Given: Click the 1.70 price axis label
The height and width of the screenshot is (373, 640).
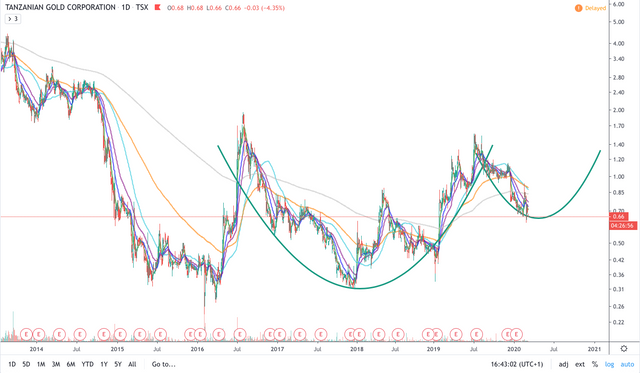Looking at the screenshot, I should (x=618, y=126).
